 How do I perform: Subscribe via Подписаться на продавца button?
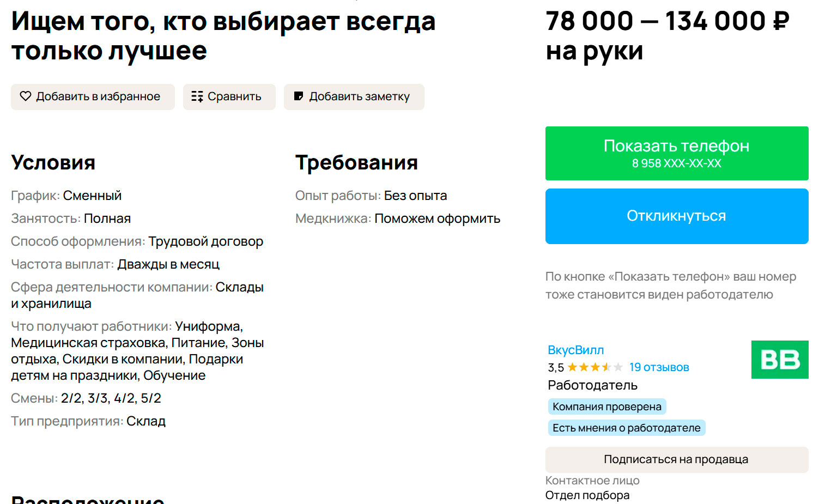pos(676,459)
